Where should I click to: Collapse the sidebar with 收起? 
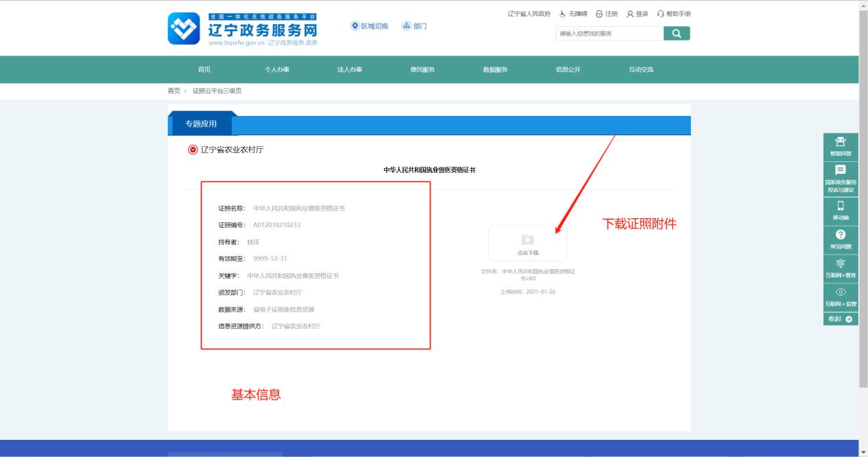(x=841, y=319)
